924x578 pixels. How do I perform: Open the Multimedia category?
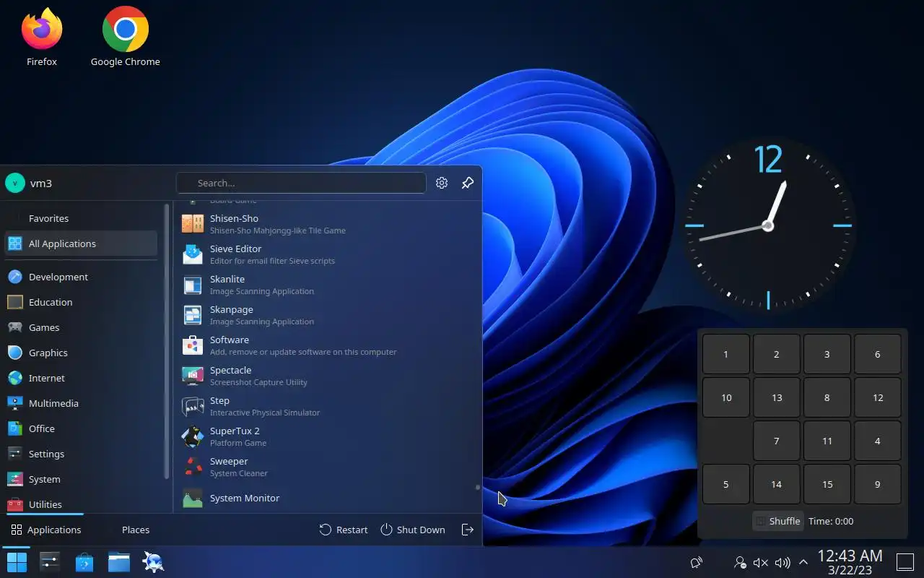pyautogui.click(x=81, y=403)
